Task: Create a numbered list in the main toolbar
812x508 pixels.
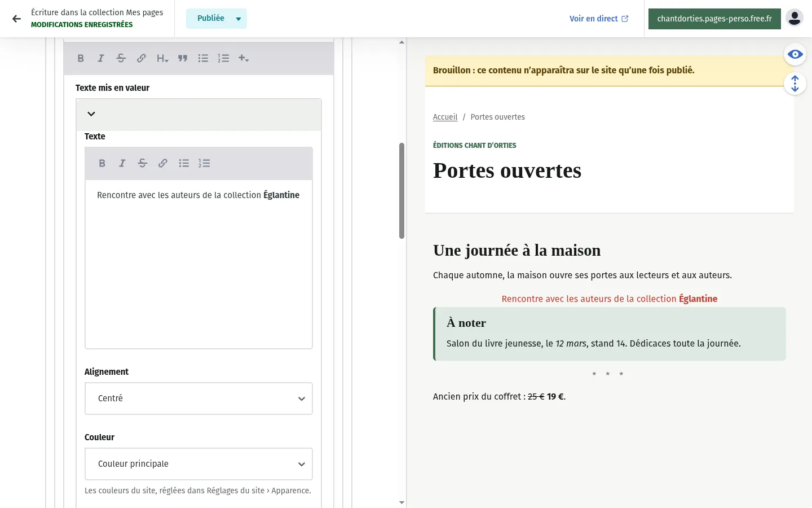Action: (x=223, y=58)
